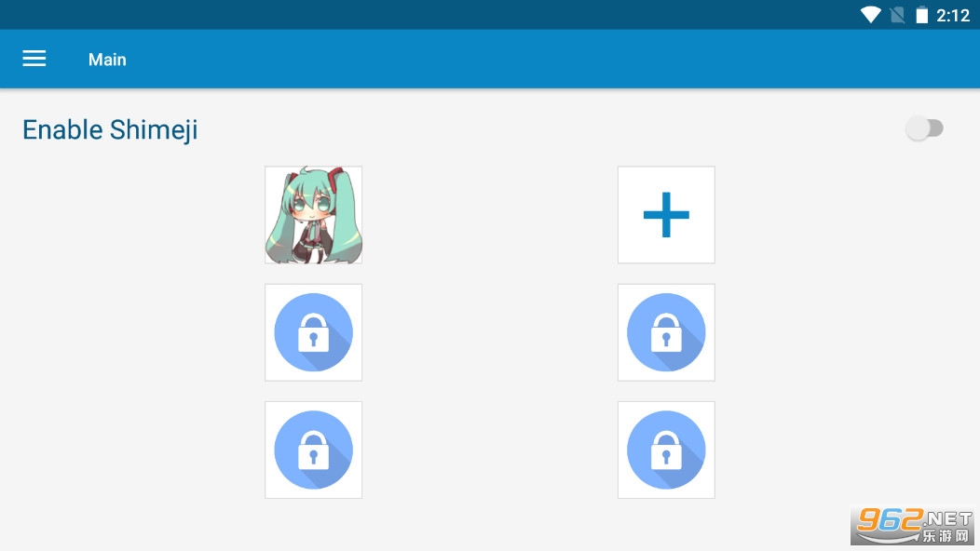The width and height of the screenshot is (980, 551).
Task: Click the Enable Shimeji label text
Action: (110, 130)
